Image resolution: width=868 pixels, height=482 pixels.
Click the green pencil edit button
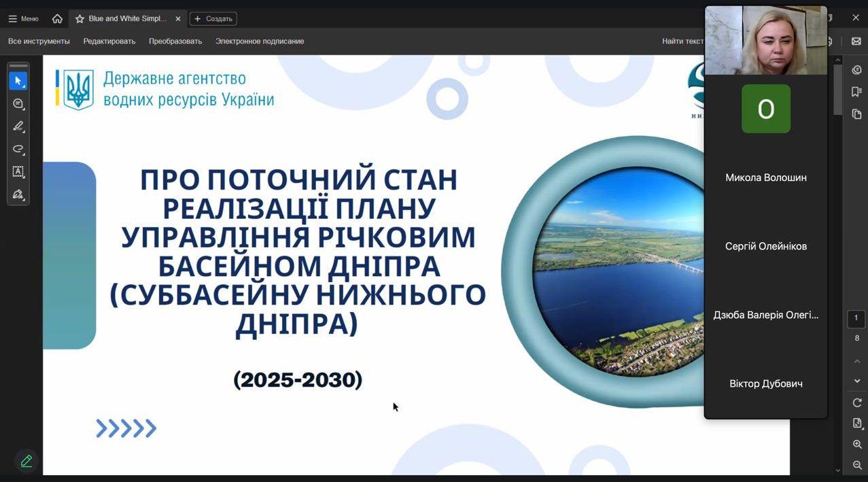tap(27, 461)
